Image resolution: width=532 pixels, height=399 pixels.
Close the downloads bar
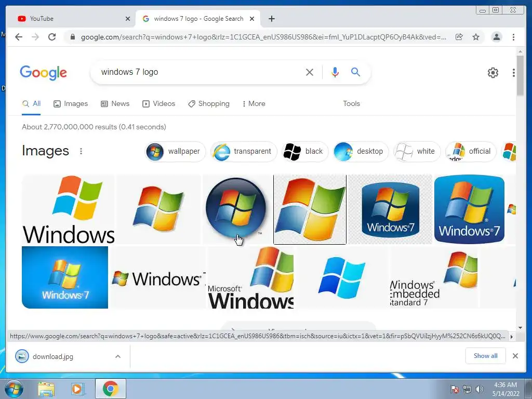coord(515,356)
